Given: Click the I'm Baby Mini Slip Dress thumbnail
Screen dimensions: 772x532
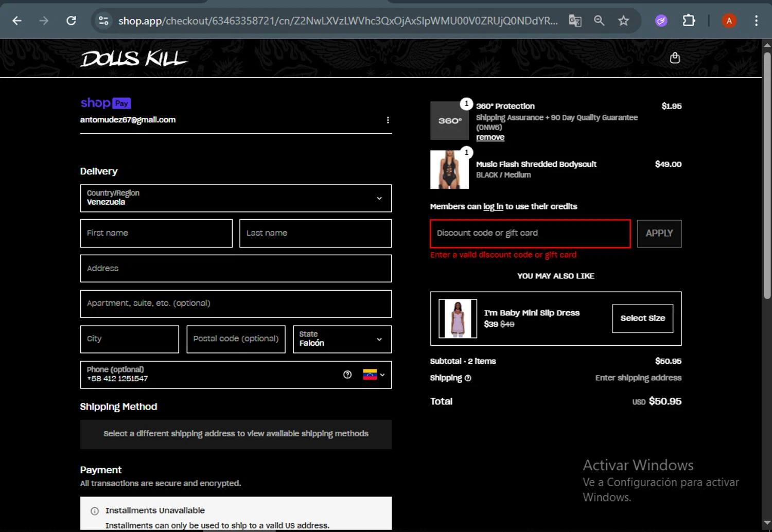Looking at the screenshot, I should coord(458,318).
